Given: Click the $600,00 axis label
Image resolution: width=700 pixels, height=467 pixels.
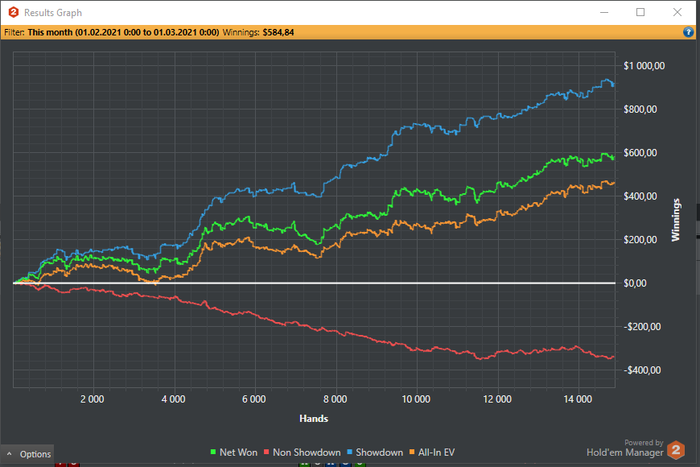Looking at the screenshot, I should [640, 153].
